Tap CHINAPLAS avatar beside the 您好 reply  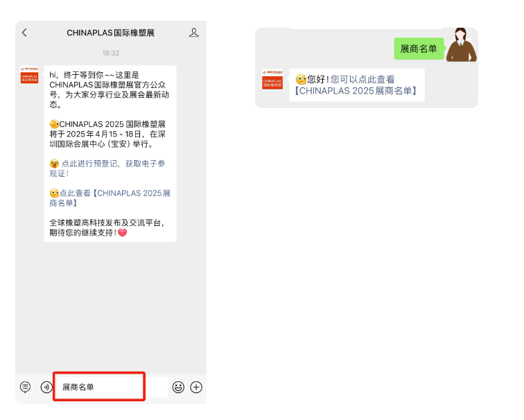point(272,80)
